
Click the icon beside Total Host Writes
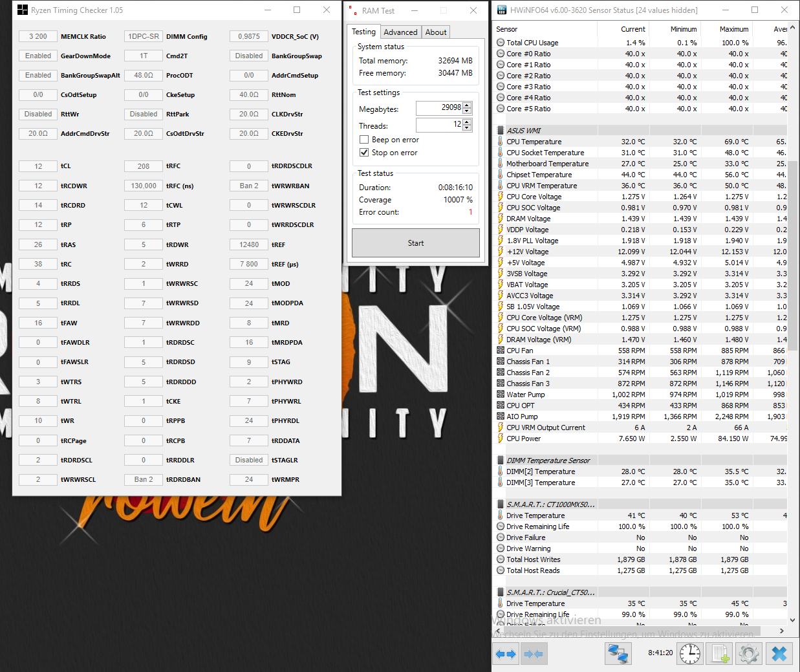click(500, 559)
